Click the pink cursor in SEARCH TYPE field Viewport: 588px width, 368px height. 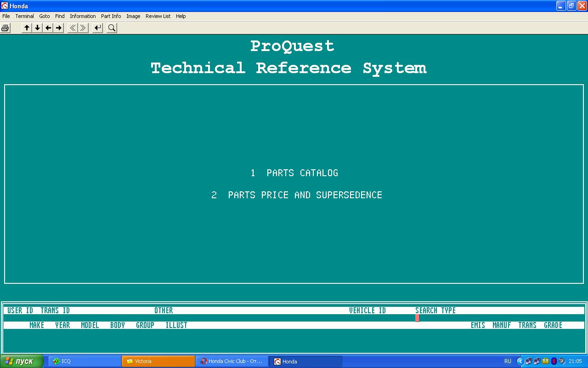tap(417, 318)
